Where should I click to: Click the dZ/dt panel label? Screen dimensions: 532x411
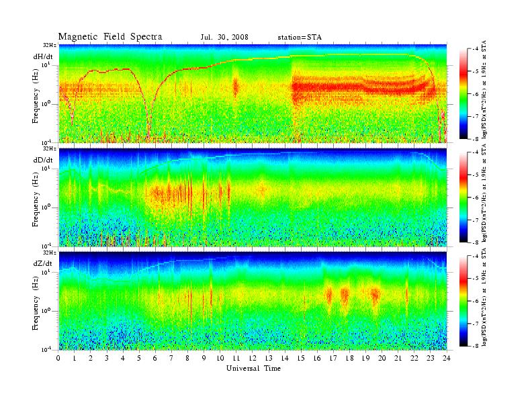43,263
